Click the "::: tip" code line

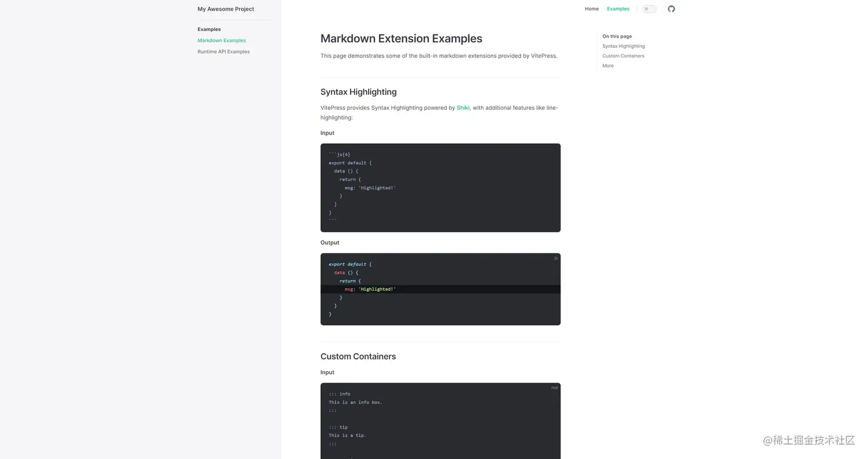[338, 427]
